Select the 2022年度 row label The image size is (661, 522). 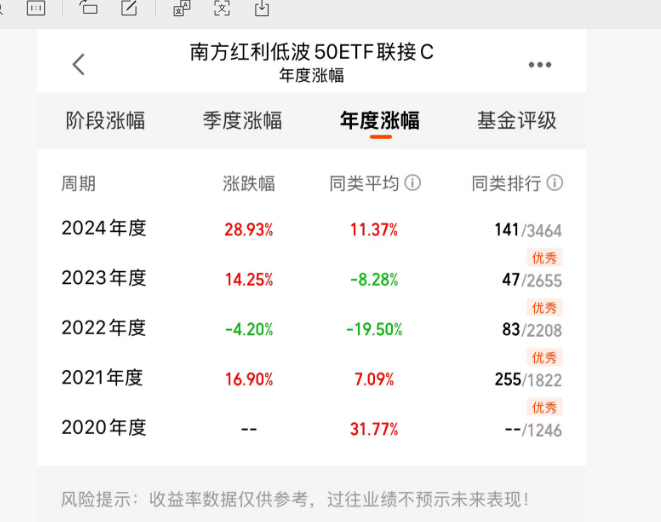[x=104, y=328]
